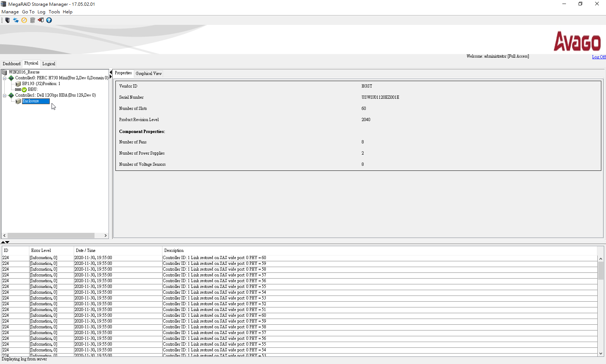606x364 pixels.
Task: Select BP13G (32)Position: 1 node
Action: point(41,84)
